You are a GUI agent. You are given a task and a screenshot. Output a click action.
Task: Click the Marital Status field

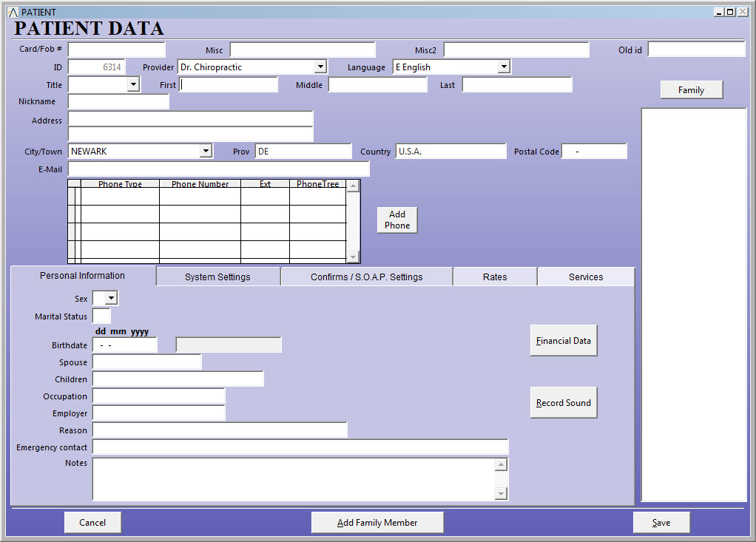101,316
